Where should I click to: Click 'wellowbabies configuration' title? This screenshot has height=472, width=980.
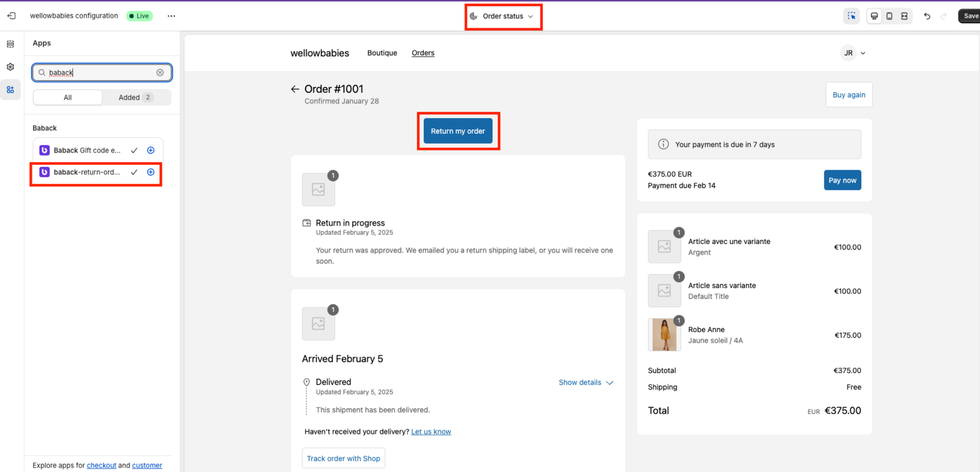(x=74, y=16)
